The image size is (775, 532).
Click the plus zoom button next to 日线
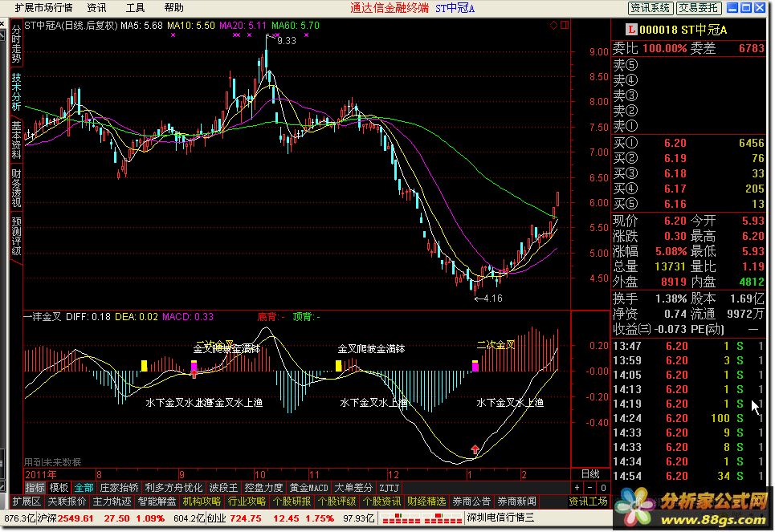(577, 488)
